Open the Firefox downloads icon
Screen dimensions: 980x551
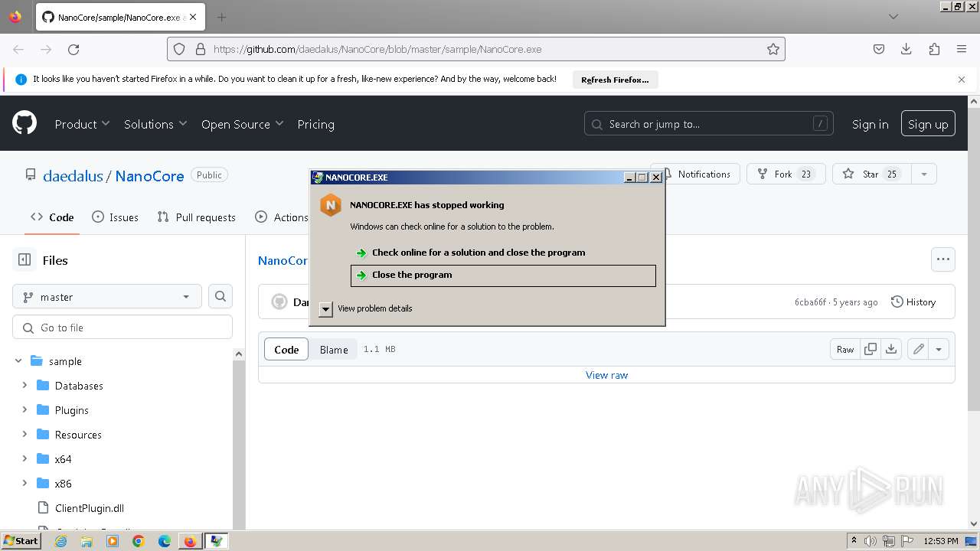pyautogui.click(x=906, y=49)
